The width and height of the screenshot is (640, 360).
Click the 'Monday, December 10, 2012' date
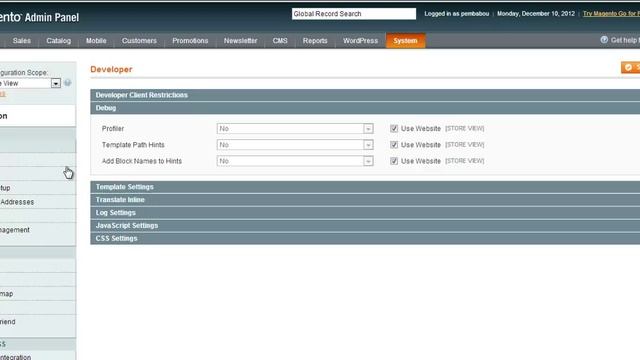[536, 14]
